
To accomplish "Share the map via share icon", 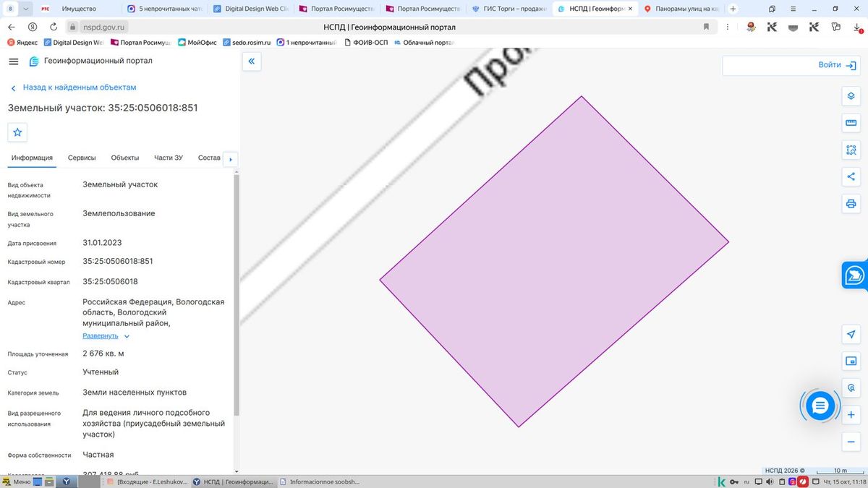I will [x=851, y=176].
